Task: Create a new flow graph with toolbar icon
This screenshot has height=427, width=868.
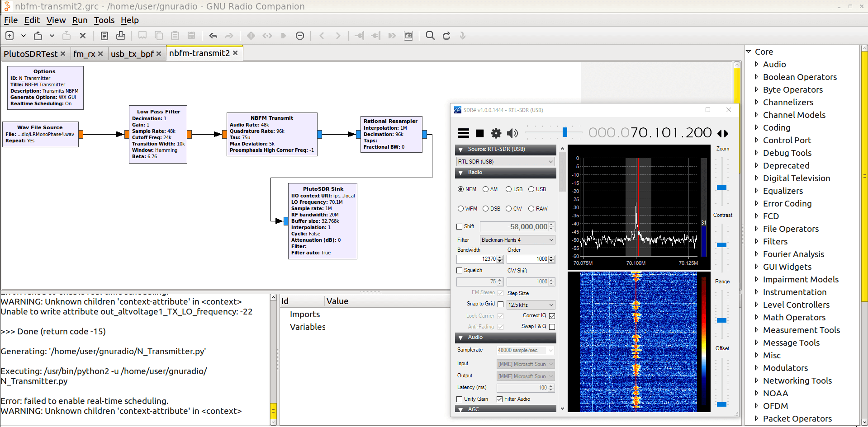Action: click(x=9, y=36)
